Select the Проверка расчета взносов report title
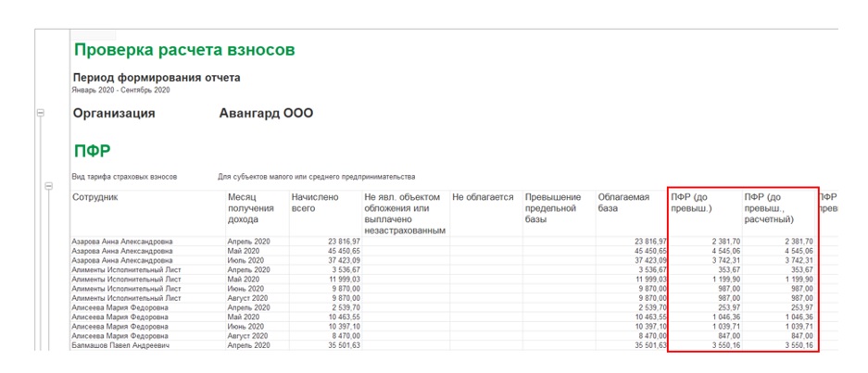The width and height of the screenshot is (868, 373). click(x=184, y=50)
